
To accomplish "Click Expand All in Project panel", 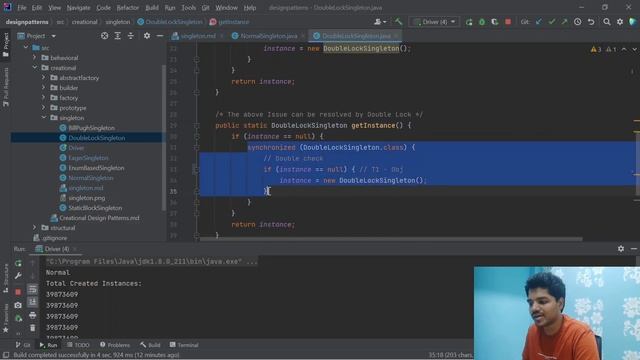I will pyautogui.click(x=118, y=36).
